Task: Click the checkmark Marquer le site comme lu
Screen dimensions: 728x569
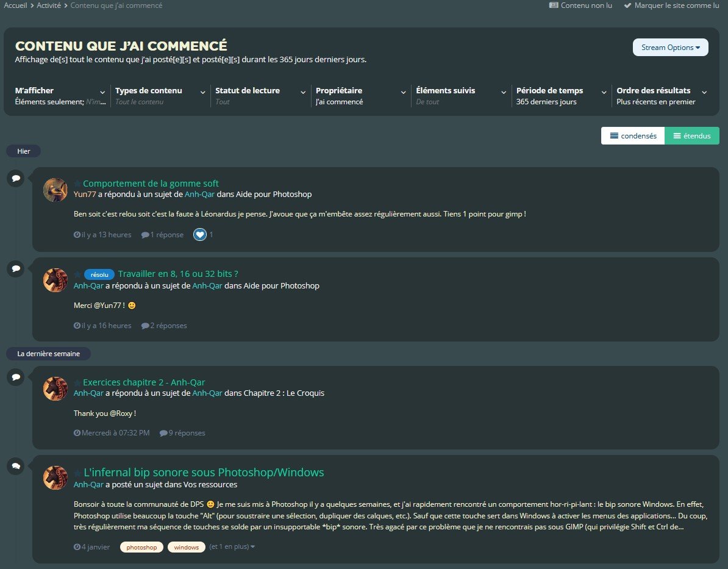Action: click(627, 5)
